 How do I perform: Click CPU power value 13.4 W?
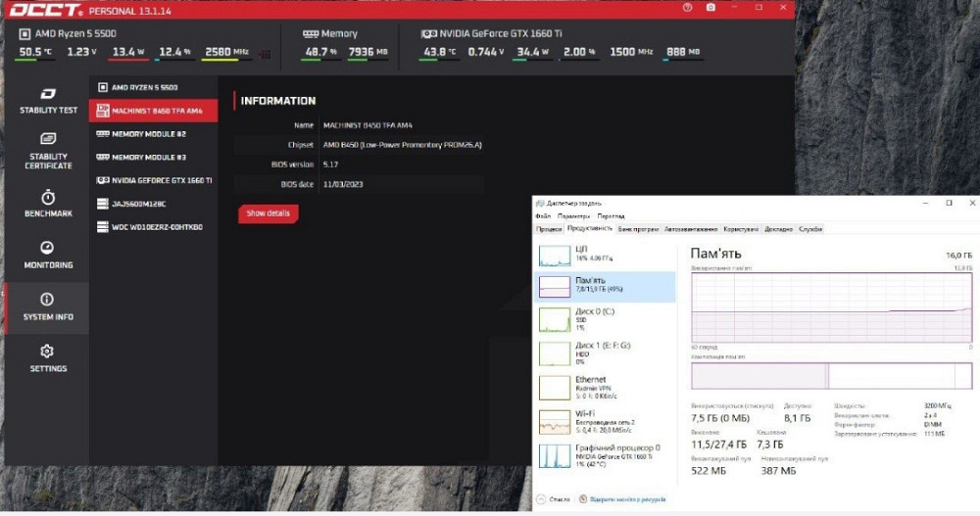pyautogui.click(x=128, y=52)
